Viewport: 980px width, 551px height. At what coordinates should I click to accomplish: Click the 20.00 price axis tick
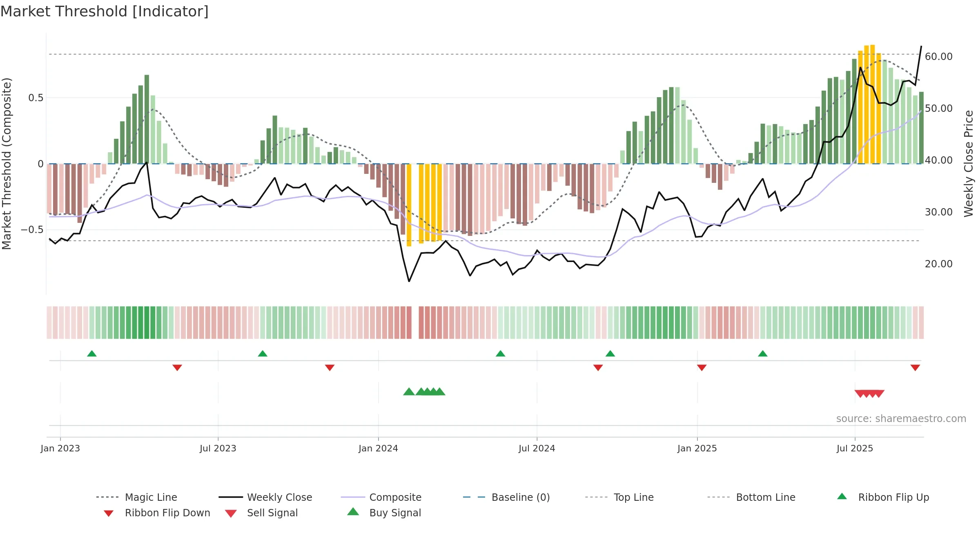tap(939, 264)
